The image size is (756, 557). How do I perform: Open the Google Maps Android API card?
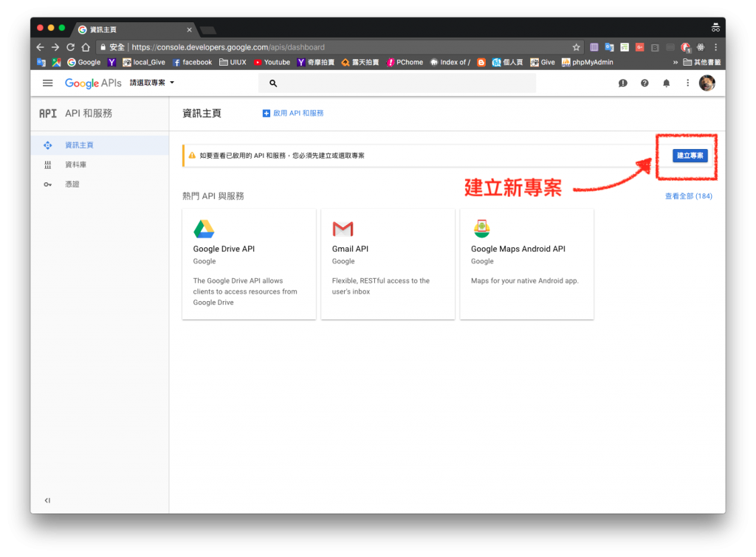click(x=527, y=264)
